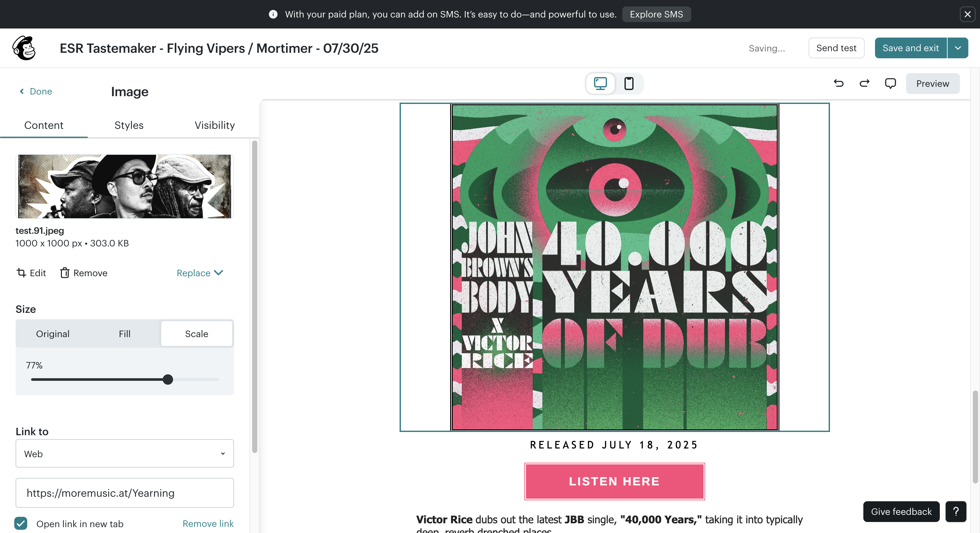
Task: Dismiss the SMS promotion banner
Action: (967, 15)
